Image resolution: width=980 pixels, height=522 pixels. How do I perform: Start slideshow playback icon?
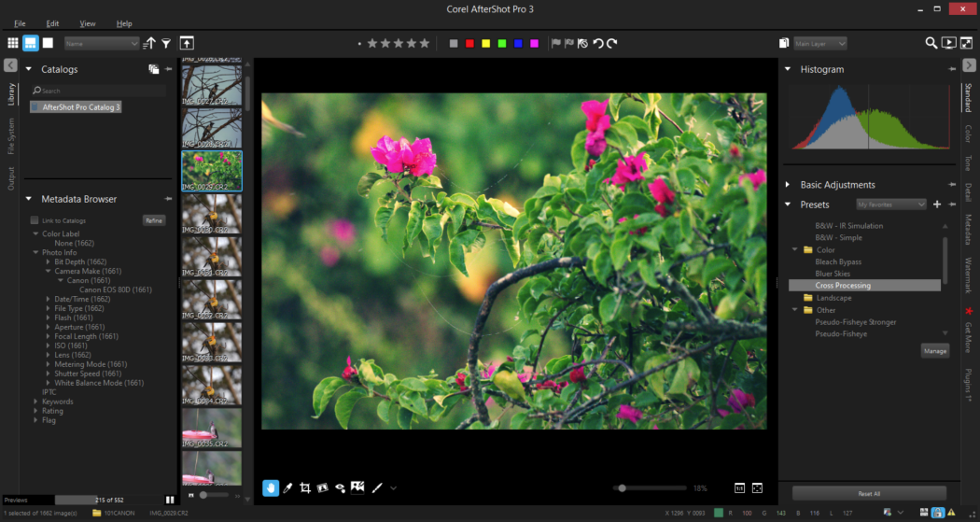coord(949,43)
